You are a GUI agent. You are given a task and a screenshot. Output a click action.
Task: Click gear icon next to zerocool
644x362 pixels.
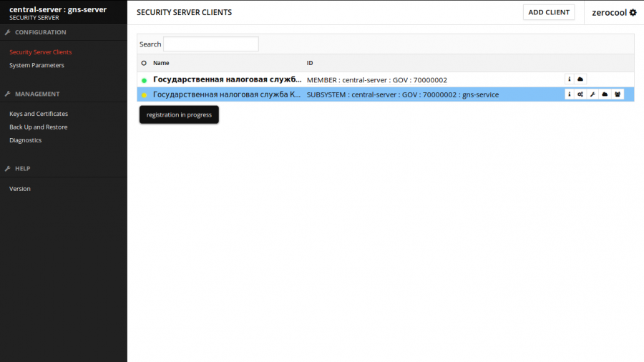pos(633,13)
